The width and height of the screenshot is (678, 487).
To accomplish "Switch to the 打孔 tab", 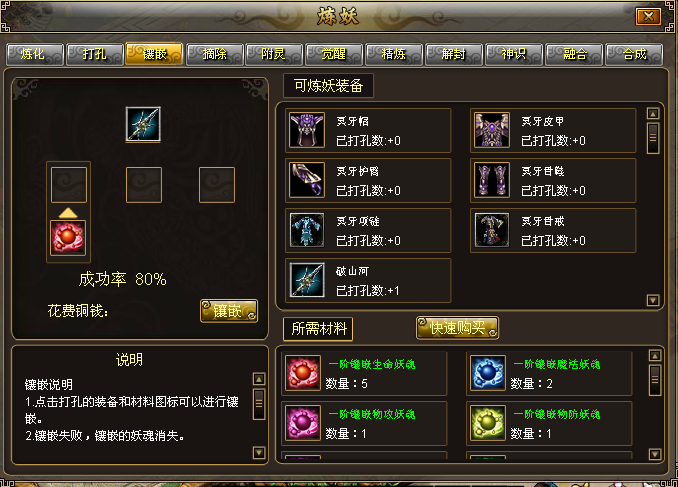I will [x=94, y=54].
